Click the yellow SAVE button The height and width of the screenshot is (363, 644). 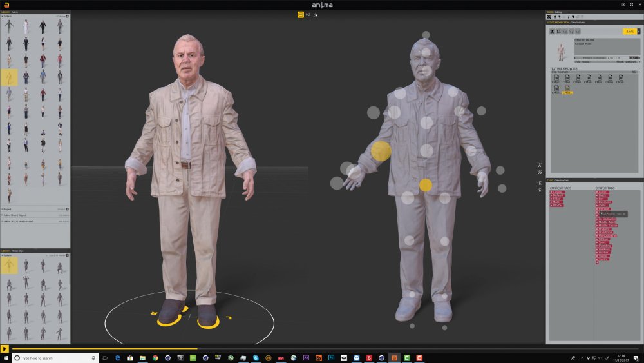coord(630,31)
